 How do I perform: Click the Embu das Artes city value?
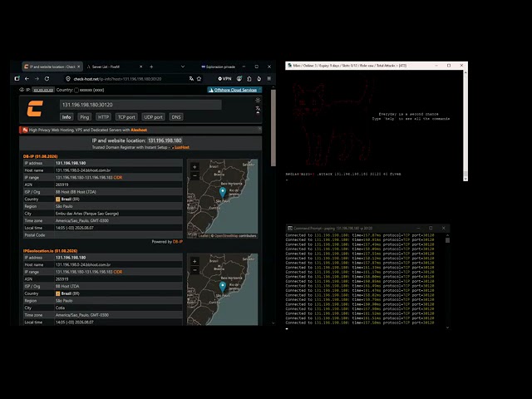click(87, 214)
